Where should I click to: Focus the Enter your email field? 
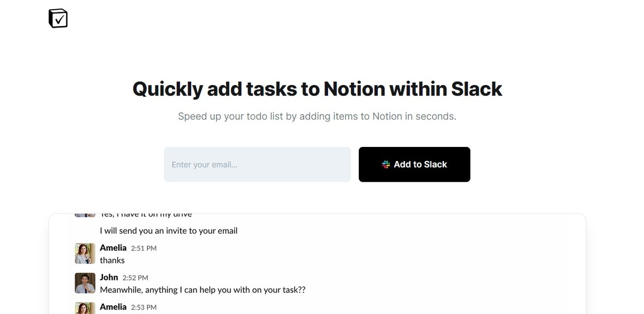tap(257, 165)
